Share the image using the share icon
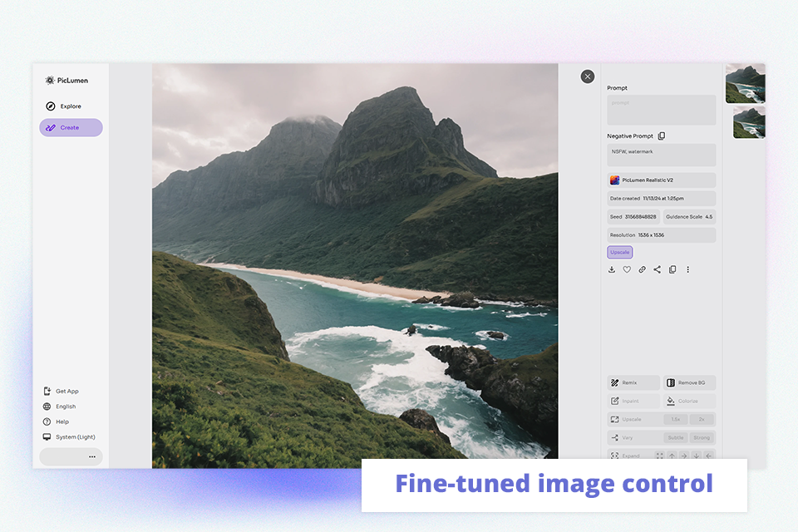 [657, 269]
